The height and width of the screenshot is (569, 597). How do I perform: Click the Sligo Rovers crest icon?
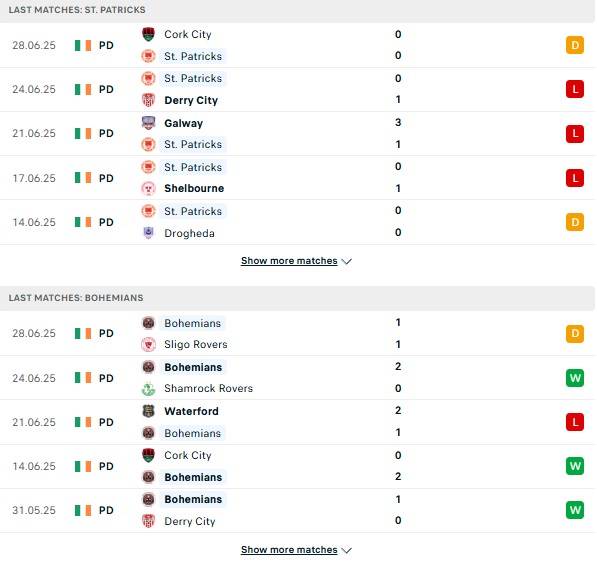click(x=148, y=344)
